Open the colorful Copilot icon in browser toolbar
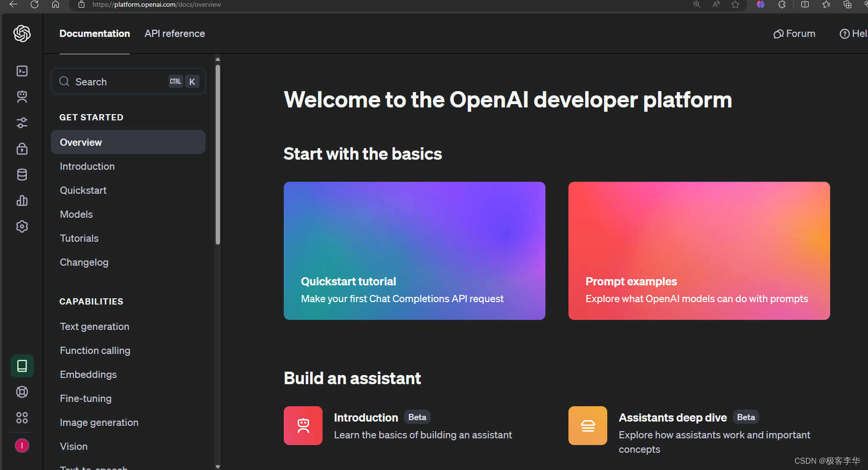The height and width of the screenshot is (470, 868). point(761,4)
